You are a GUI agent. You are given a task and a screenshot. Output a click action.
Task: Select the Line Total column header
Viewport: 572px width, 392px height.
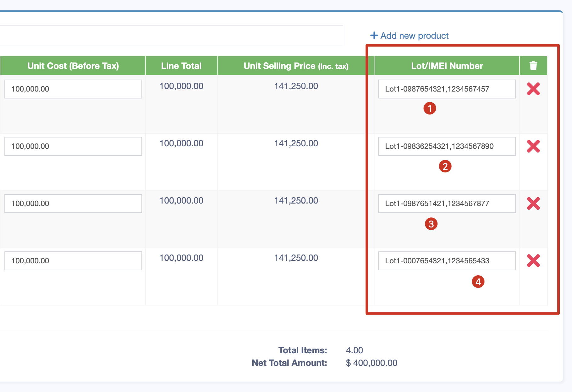click(181, 66)
